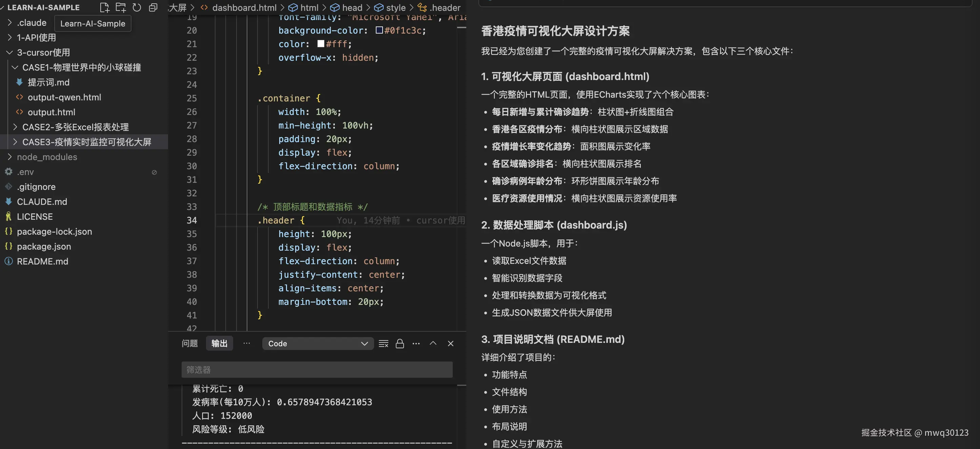This screenshot has width=980, height=449.
Task: Select dashboard.html in the breadcrumb bar
Action: coord(244,7)
